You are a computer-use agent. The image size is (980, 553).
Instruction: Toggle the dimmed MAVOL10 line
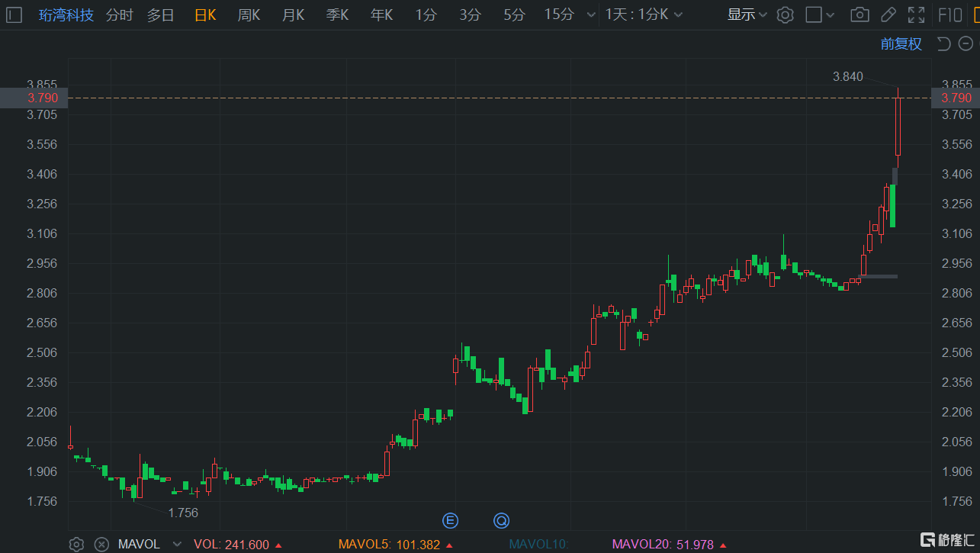(x=538, y=545)
